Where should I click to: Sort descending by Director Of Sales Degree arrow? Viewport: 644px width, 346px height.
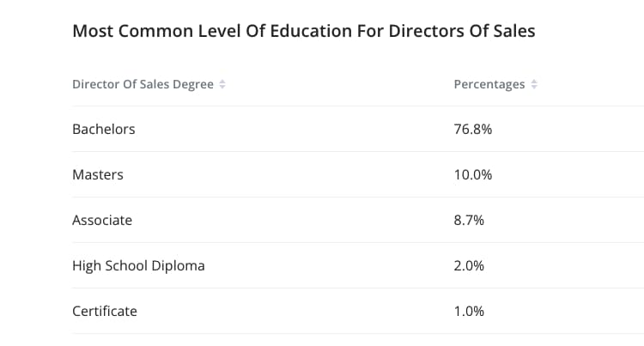pos(222,88)
